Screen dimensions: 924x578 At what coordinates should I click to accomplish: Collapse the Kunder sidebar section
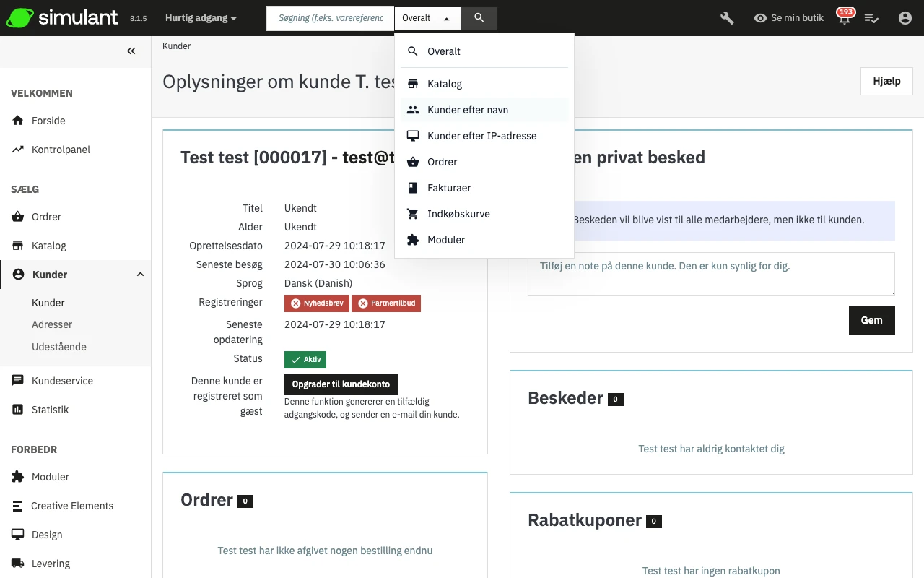pyautogui.click(x=140, y=275)
